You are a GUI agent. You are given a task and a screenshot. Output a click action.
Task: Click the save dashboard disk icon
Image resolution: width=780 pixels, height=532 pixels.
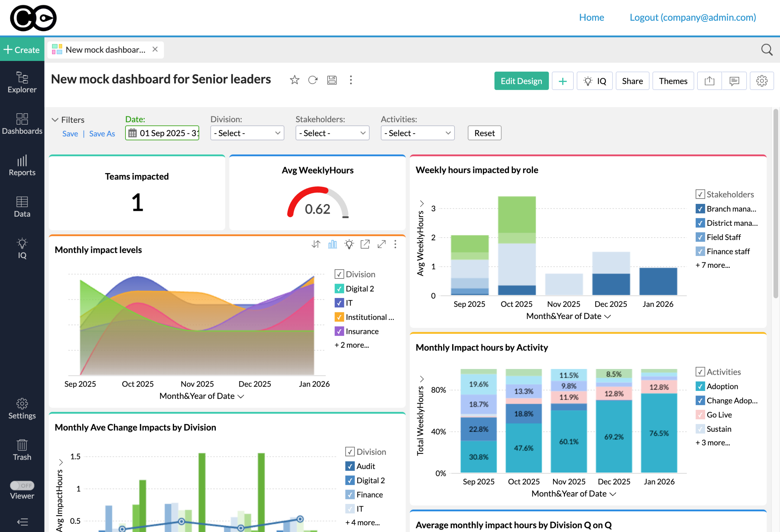point(331,80)
